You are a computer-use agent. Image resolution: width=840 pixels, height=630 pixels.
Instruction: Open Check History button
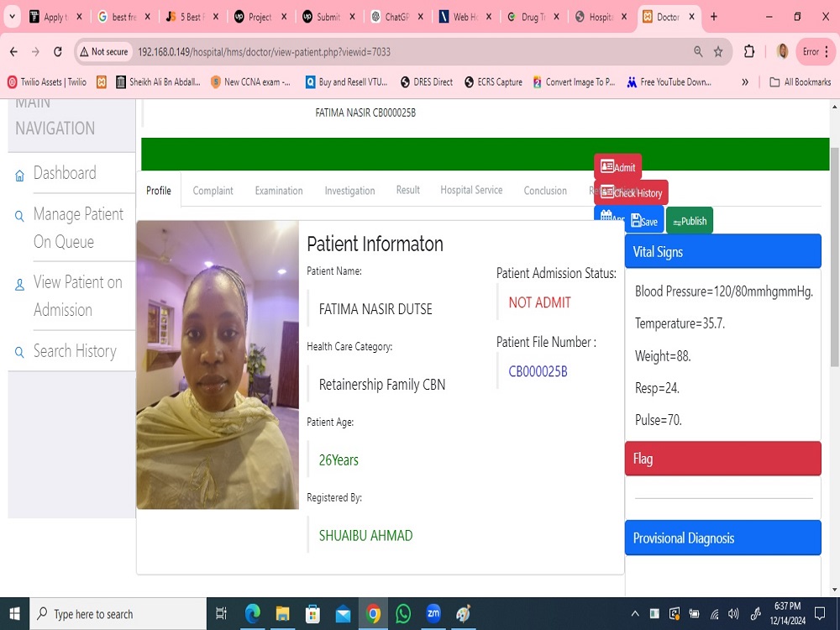click(x=631, y=193)
